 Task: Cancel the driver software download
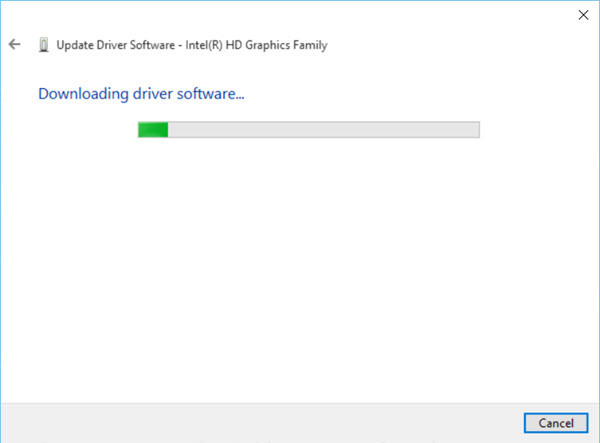pyautogui.click(x=556, y=423)
